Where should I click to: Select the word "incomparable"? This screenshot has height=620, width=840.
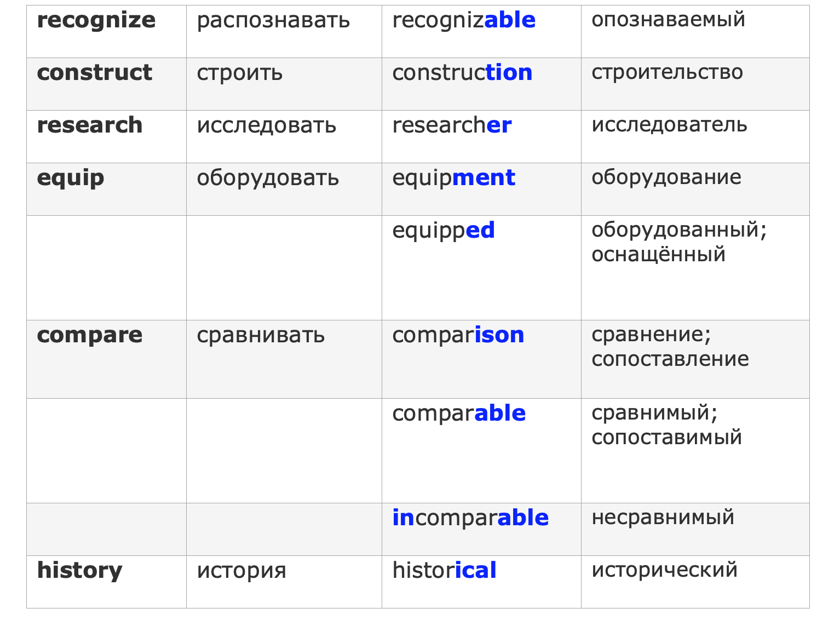pyautogui.click(x=470, y=518)
